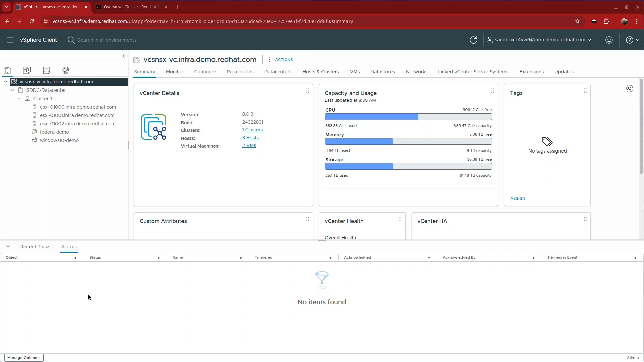Click the Memory usage progress bar
Image resolution: width=644 pixels, height=362 pixels.
(x=409, y=142)
